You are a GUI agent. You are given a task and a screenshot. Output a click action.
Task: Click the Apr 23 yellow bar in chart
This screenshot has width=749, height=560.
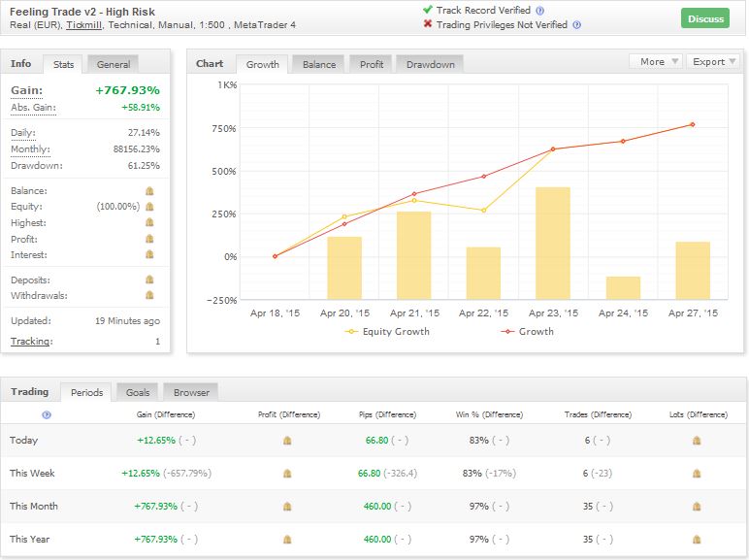[x=552, y=243]
